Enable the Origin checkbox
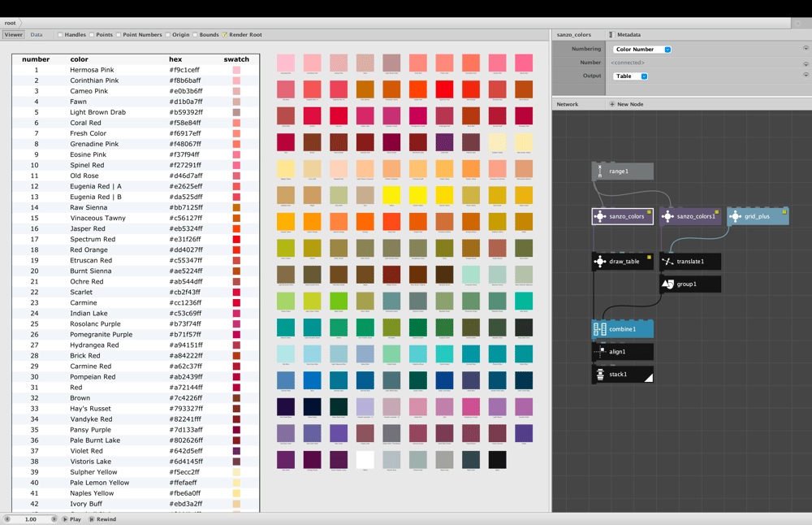The width and height of the screenshot is (812, 525). (168, 35)
